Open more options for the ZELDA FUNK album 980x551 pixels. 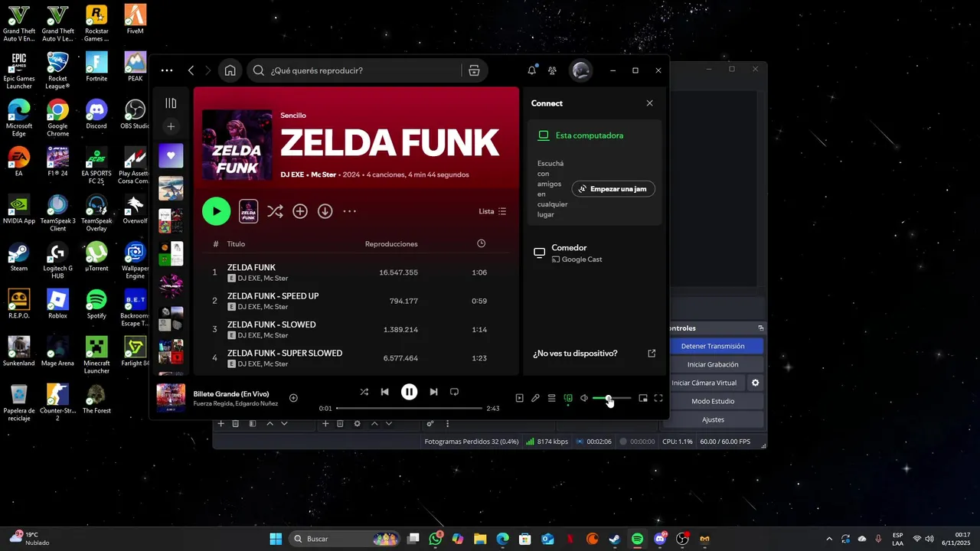click(350, 211)
